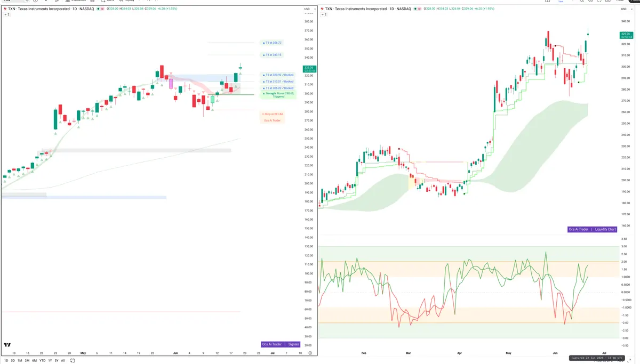
Task: Click the 'T1 at 306.20 Booked' label
Action: (278, 88)
